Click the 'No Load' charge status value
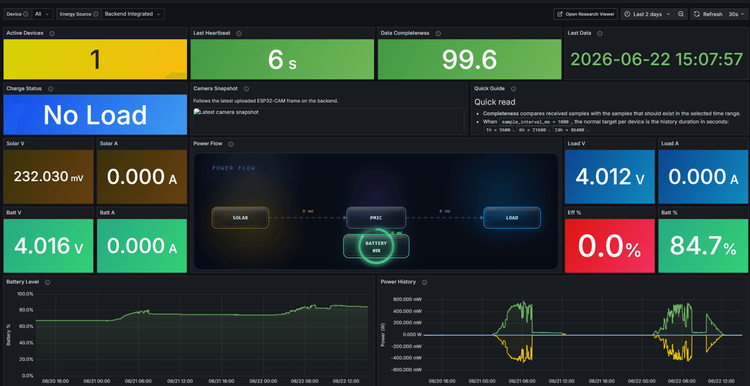This screenshot has height=386, width=750. coord(95,115)
